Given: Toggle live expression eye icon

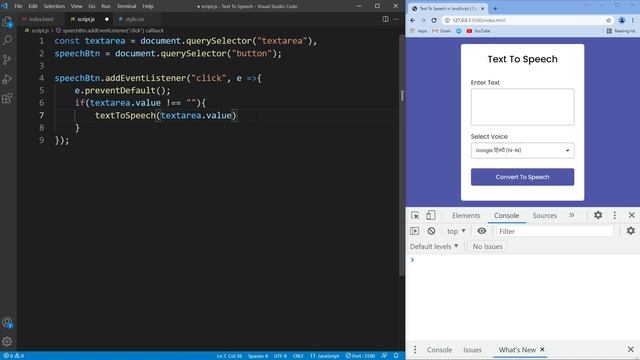Looking at the screenshot, I should coord(482,231).
